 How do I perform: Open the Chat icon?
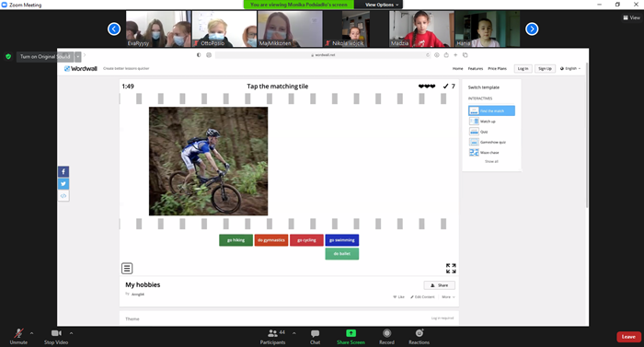pyautogui.click(x=315, y=333)
